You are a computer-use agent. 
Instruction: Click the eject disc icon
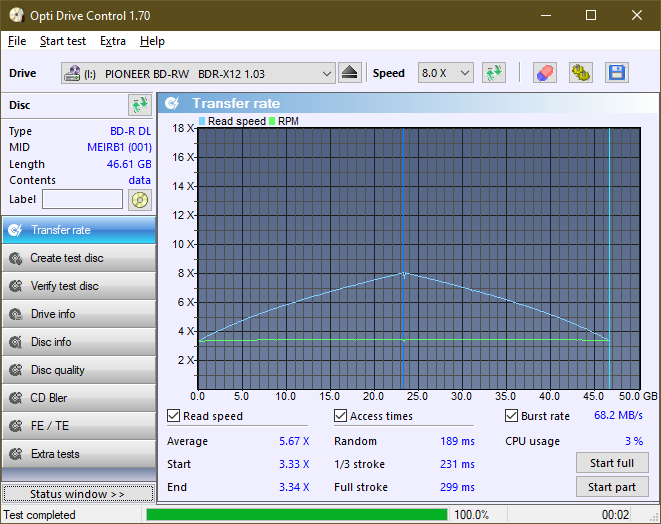(x=349, y=73)
